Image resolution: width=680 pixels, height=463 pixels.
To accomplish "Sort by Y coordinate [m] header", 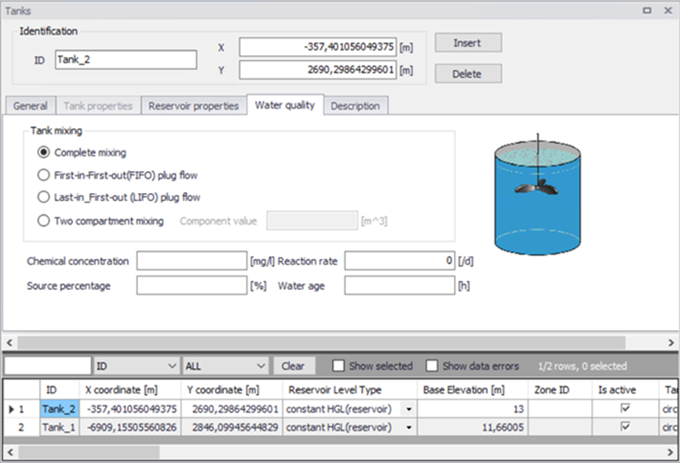I will 232,390.
